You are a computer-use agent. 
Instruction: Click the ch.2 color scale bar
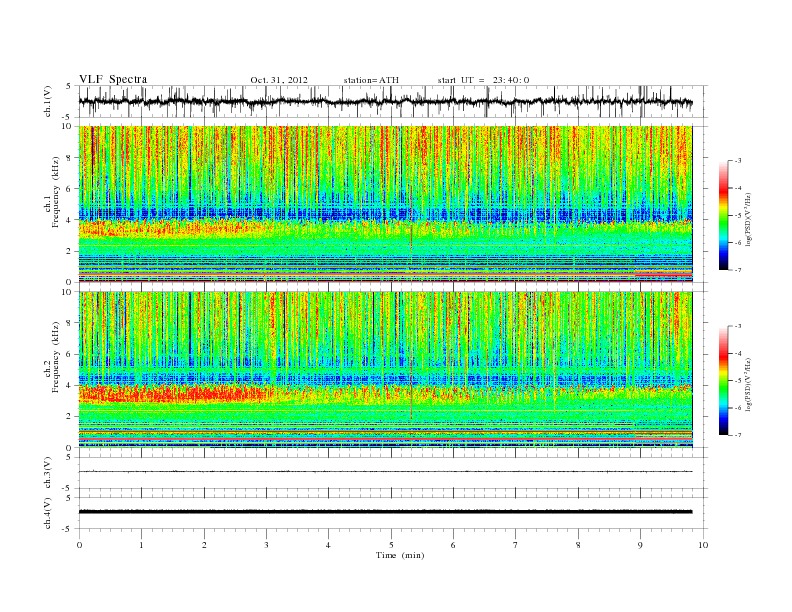[723, 380]
